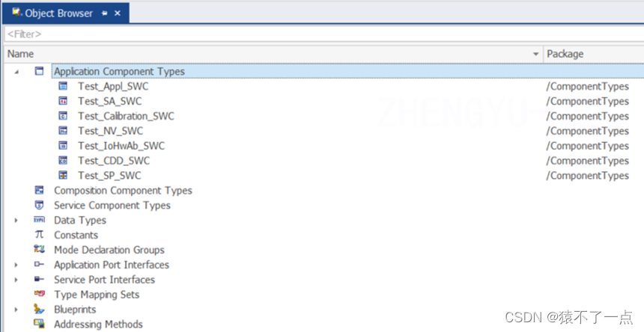The image size is (644, 332).
Task: Focus the Filter input field
Action: 323,34
